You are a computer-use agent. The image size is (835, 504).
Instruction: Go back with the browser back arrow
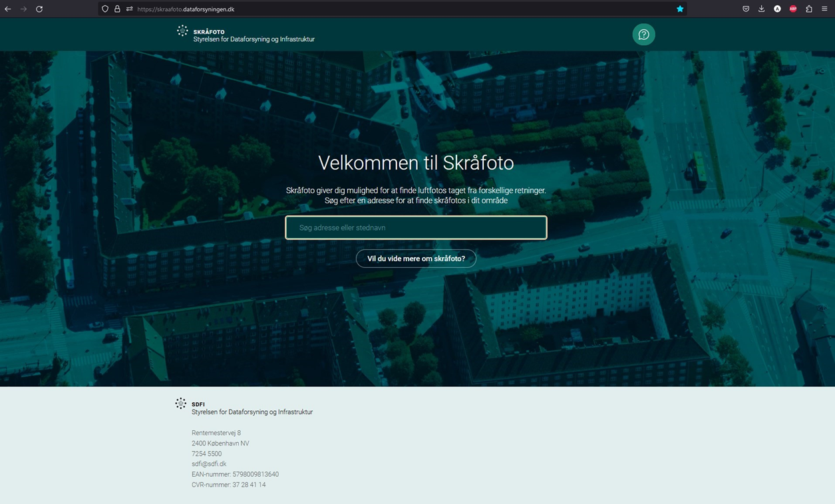(x=8, y=9)
